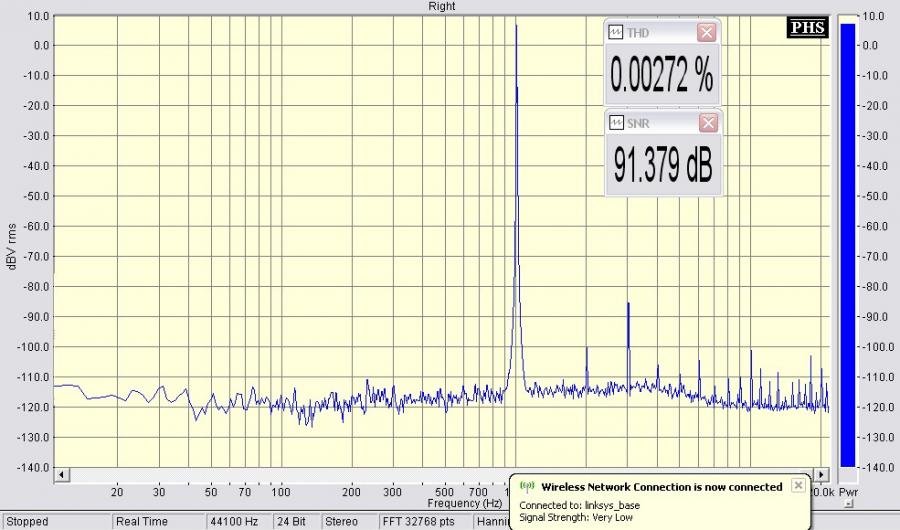Click the right arrow of frequency scrollbar

tap(822, 474)
